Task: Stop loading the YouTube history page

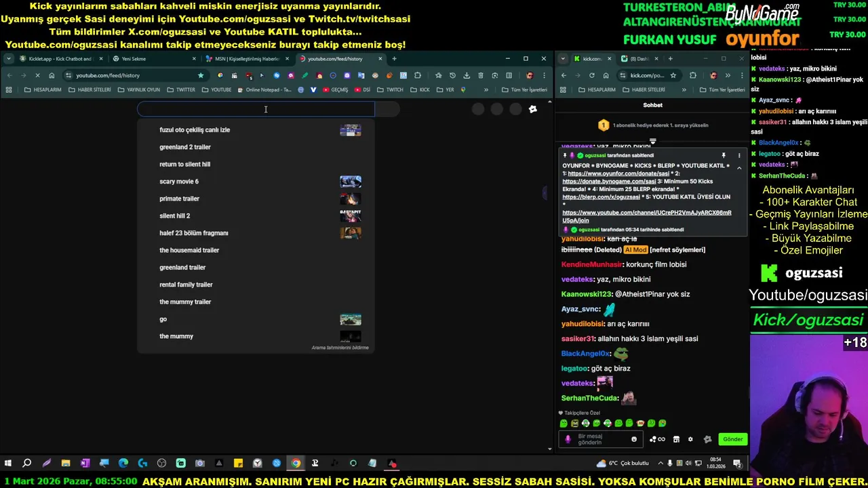Action: click(x=37, y=75)
